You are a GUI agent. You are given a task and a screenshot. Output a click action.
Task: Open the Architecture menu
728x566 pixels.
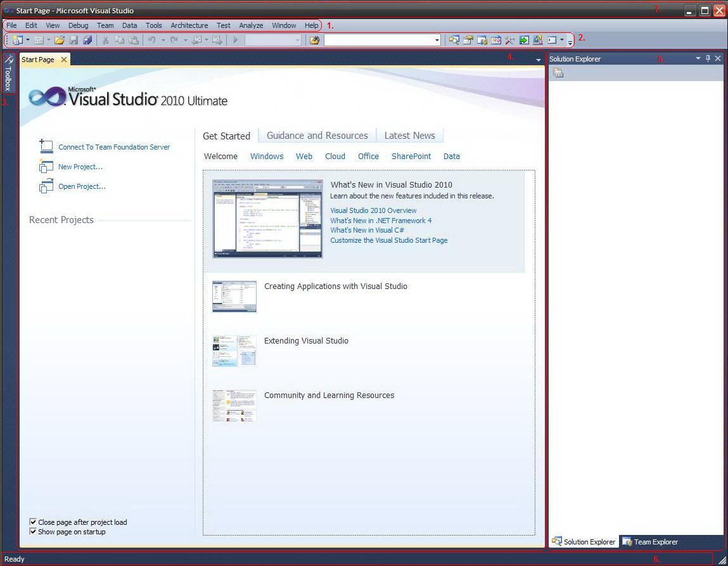(189, 25)
